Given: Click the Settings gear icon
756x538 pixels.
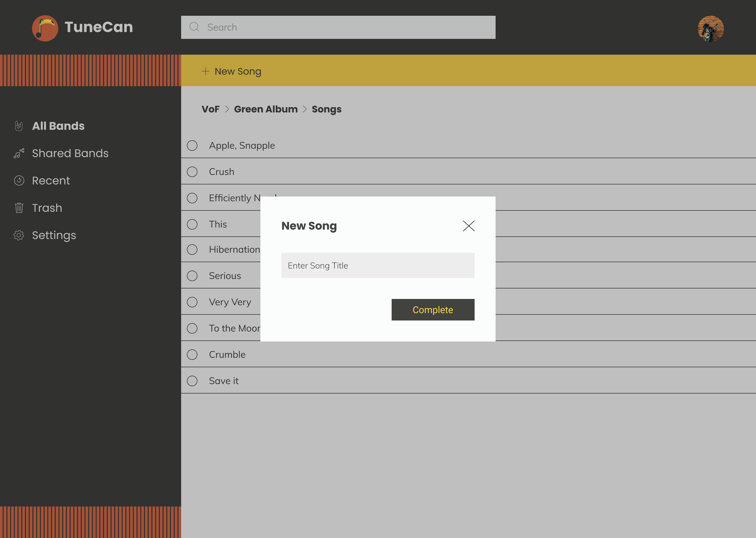Looking at the screenshot, I should coord(19,235).
